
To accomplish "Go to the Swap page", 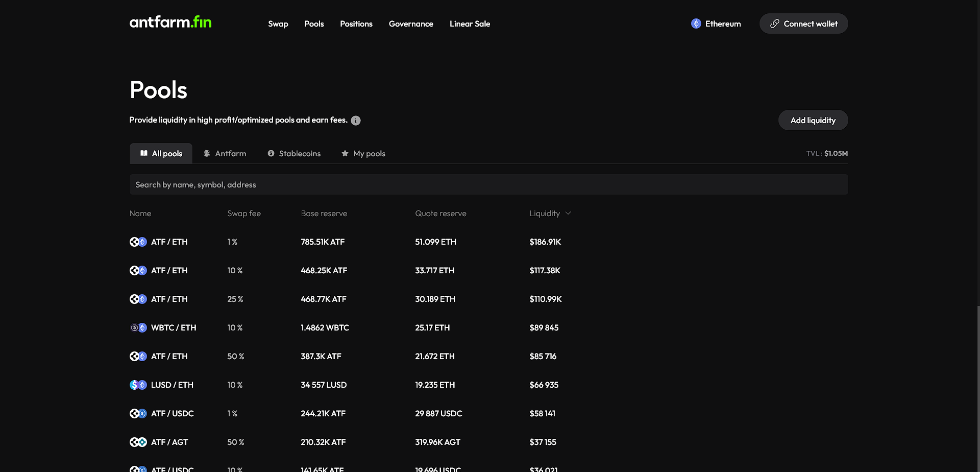I will (x=278, y=24).
